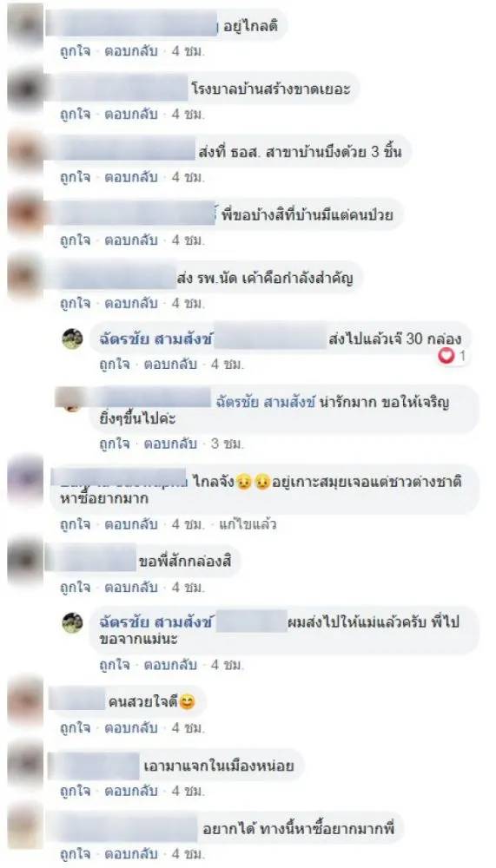496x868 pixels.
Task: Reply to คนสวยใจดี comment
Action: pos(131,728)
